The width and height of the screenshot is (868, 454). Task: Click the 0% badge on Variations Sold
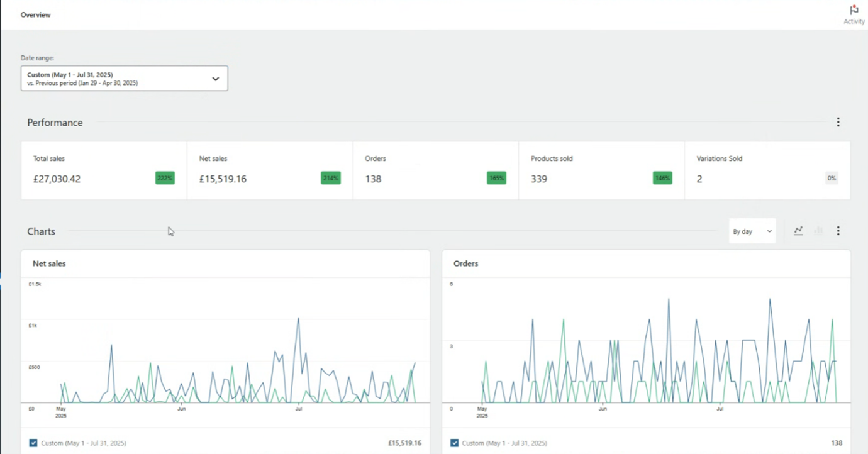coord(832,179)
